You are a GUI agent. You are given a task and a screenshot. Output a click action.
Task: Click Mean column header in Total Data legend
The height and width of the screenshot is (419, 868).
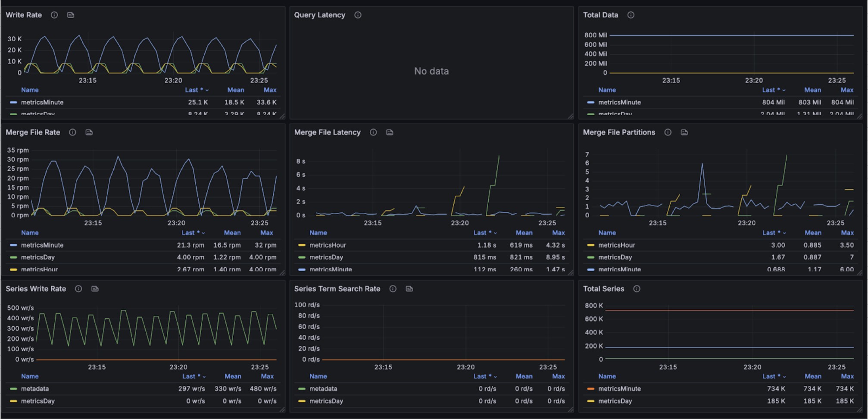(x=812, y=90)
